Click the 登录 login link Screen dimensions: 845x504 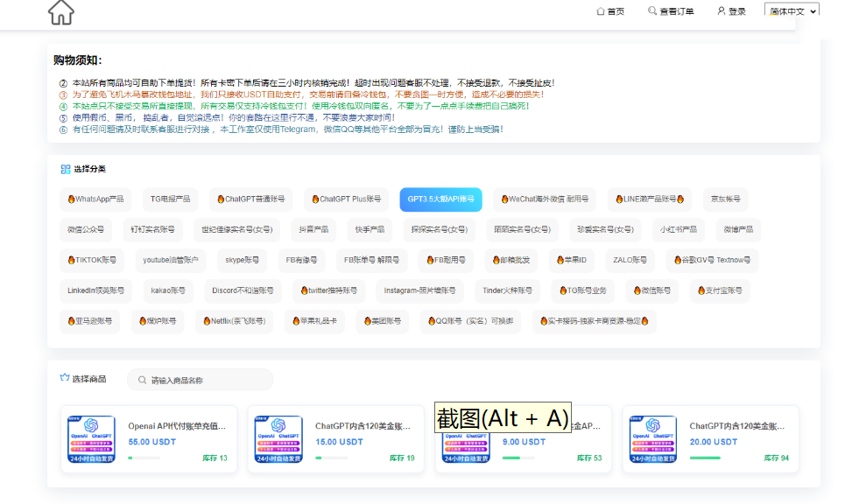coord(731,11)
